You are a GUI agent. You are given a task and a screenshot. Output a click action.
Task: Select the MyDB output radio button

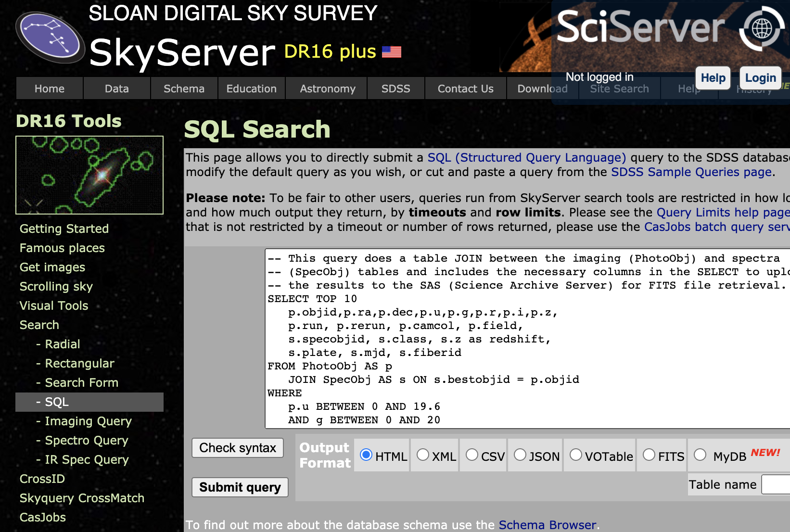700,455
